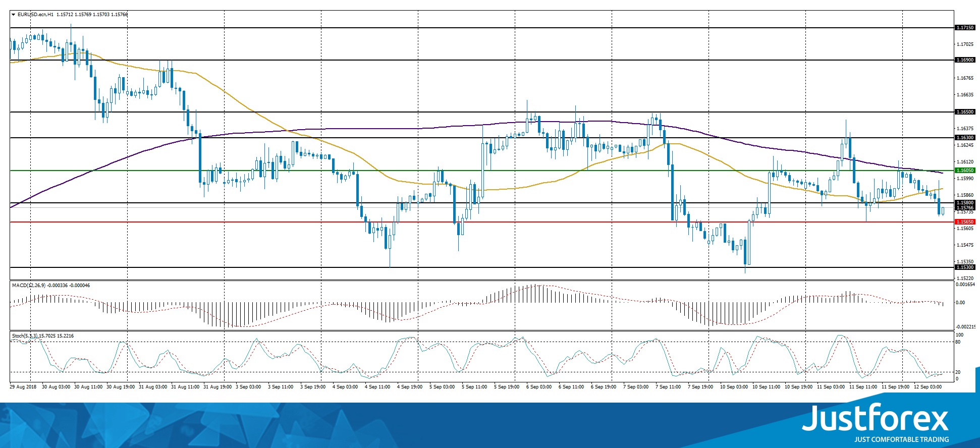Viewport: 980px width, 448px height.
Task: Click the 5 Sep 19:00 time label
Action: (x=507, y=387)
